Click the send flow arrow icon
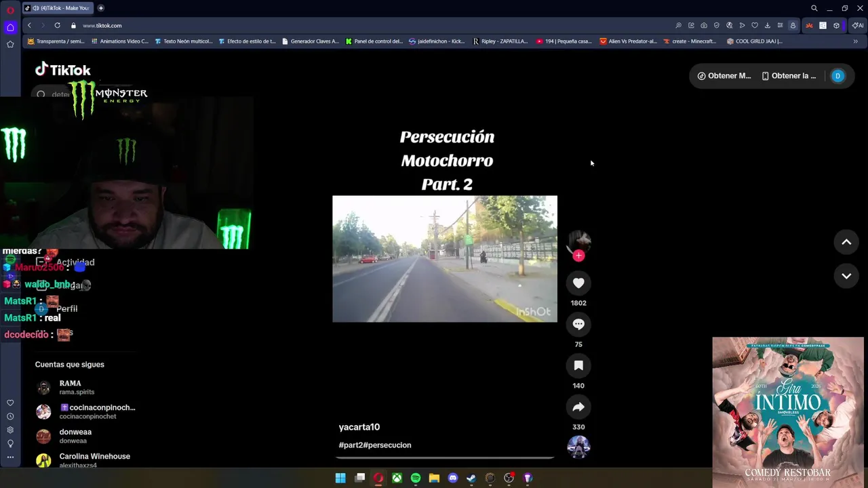This screenshot has height=488, width=868. (742, 26)
